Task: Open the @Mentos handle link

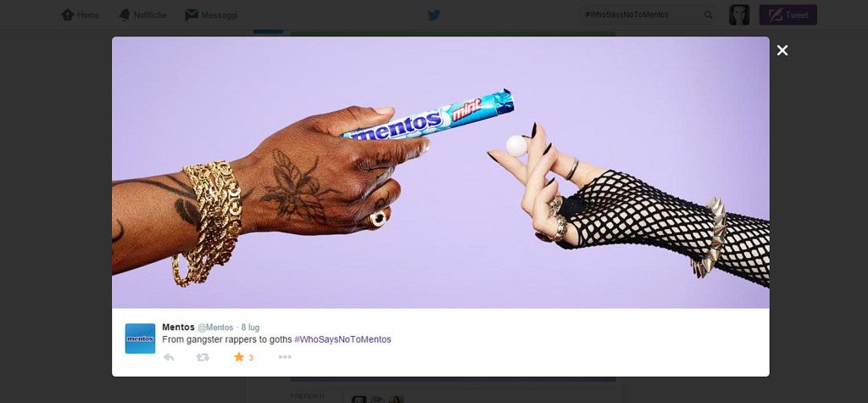Action: coord(215,327)
